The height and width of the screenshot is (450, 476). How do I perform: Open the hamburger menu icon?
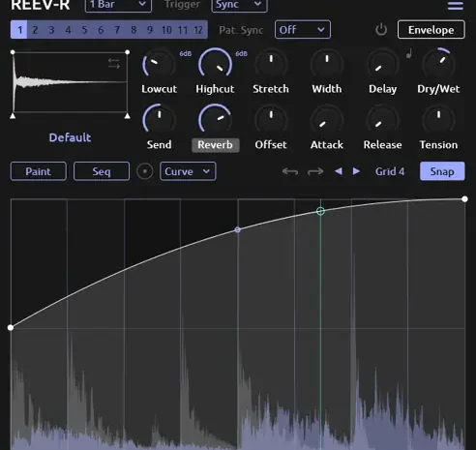click(456, 5)
